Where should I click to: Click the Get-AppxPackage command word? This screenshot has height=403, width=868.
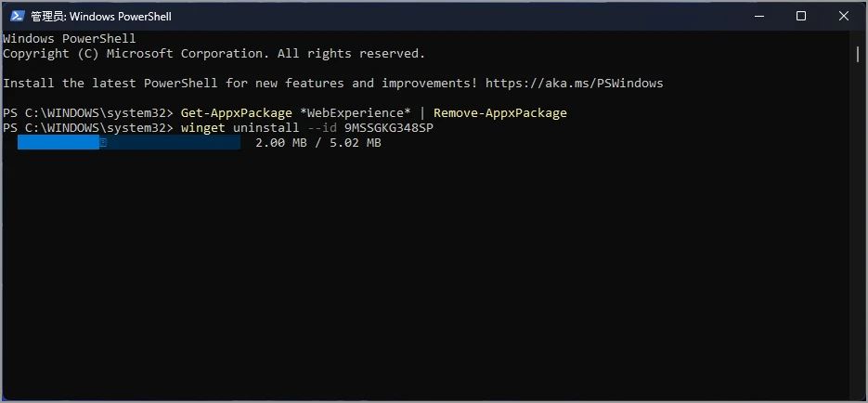(236, 113)
